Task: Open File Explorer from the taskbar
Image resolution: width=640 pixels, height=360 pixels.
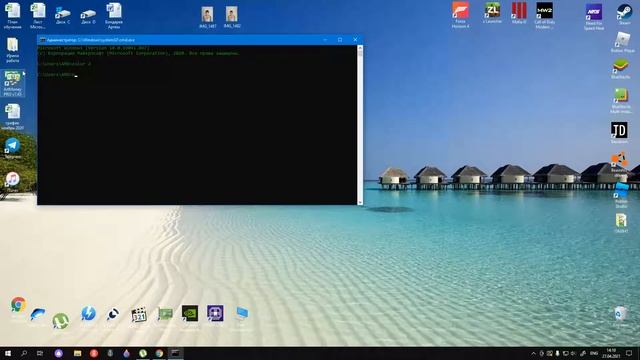Action: coord(78,353)
